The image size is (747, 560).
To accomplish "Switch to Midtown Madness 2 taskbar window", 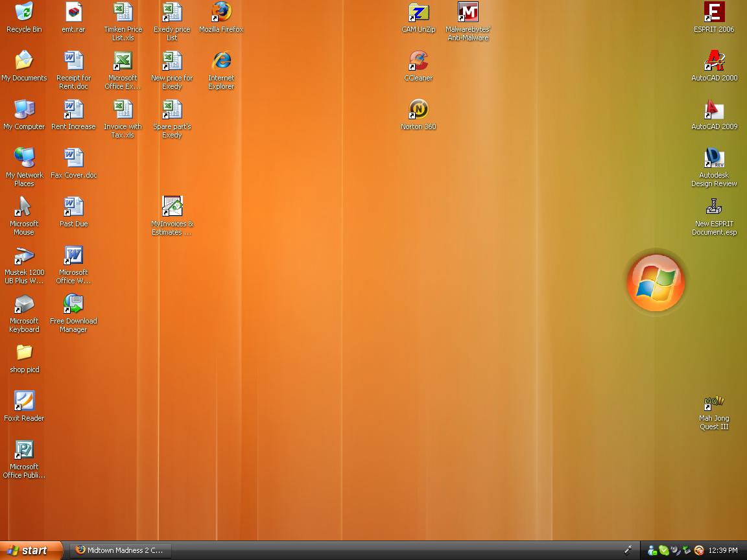I will coord(119,550).
